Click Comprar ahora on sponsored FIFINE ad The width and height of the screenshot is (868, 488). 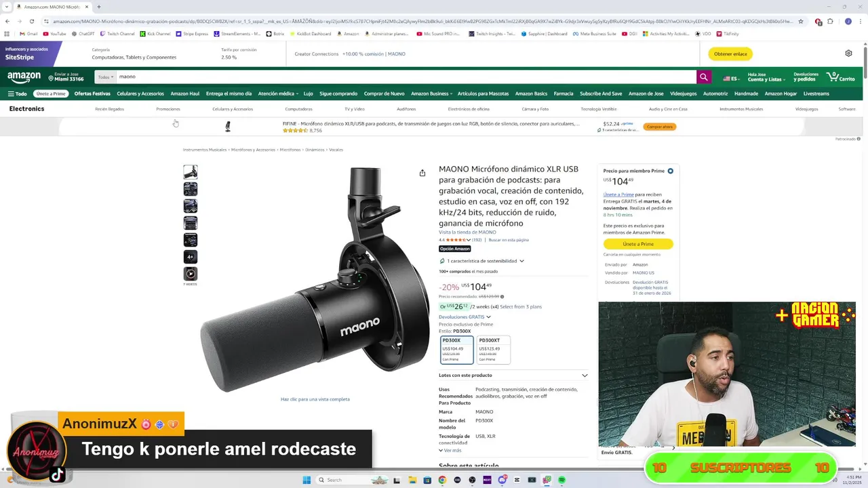[660, 127]
